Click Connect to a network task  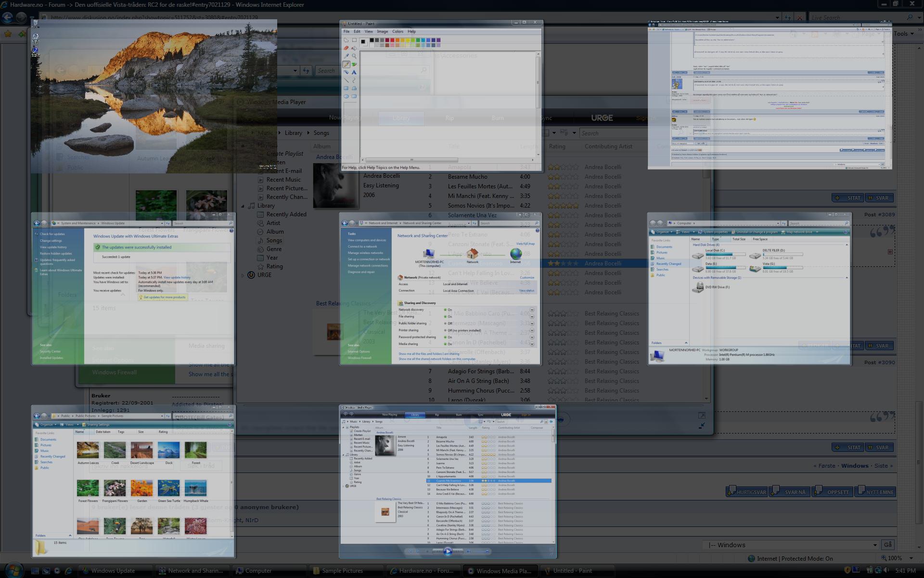coord(362,247)
